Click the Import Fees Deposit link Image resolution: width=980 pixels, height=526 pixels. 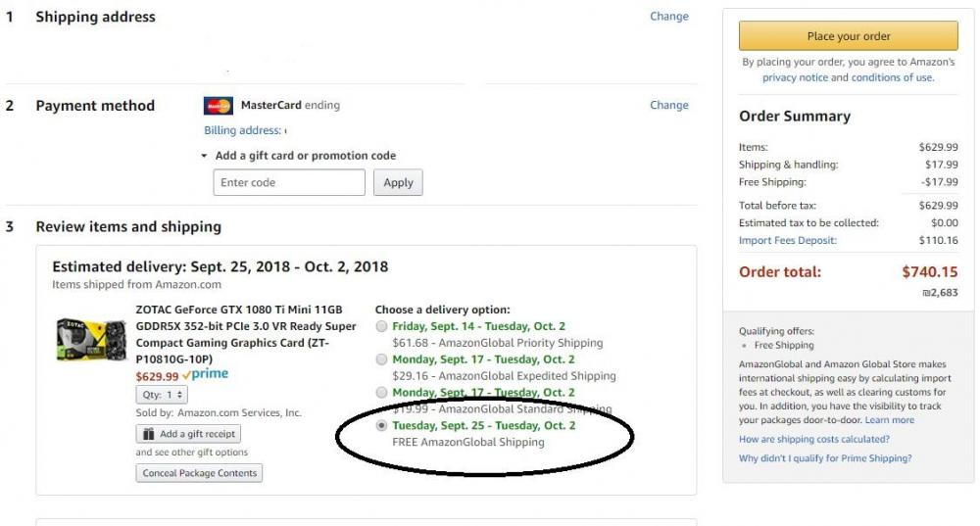[x=787, y=240]
